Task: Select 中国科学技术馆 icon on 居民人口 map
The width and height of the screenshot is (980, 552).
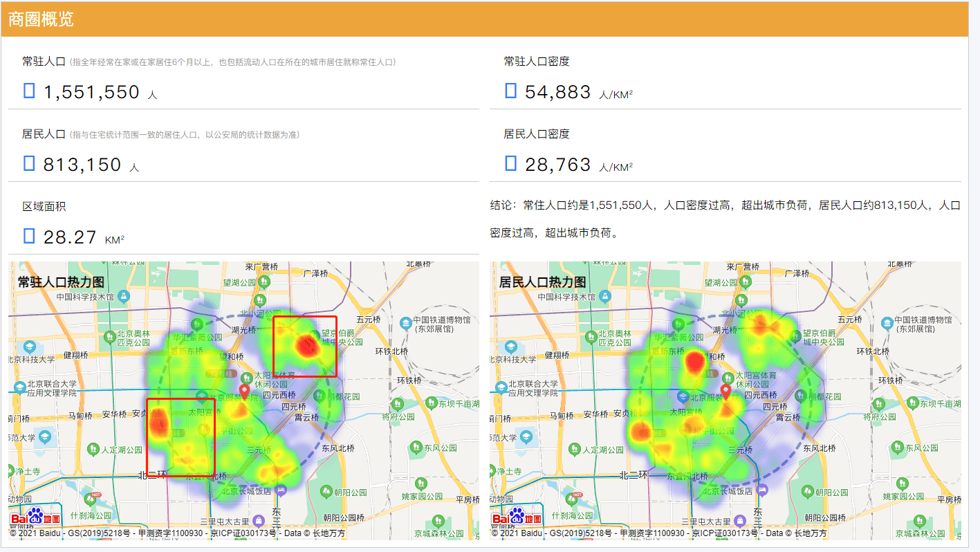Action: coord(604,296)
